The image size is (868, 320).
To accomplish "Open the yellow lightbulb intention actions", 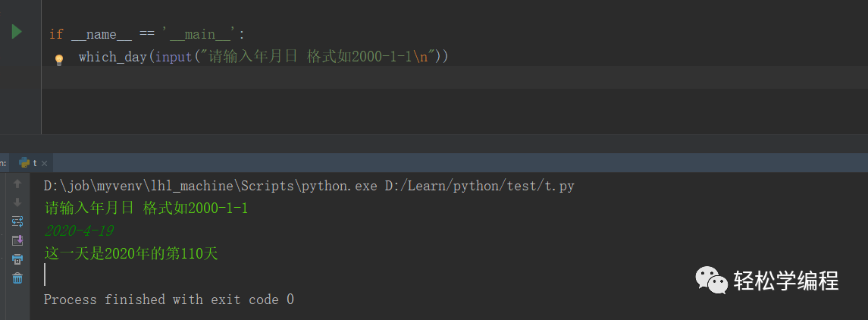I will click(x=58, y=59).
